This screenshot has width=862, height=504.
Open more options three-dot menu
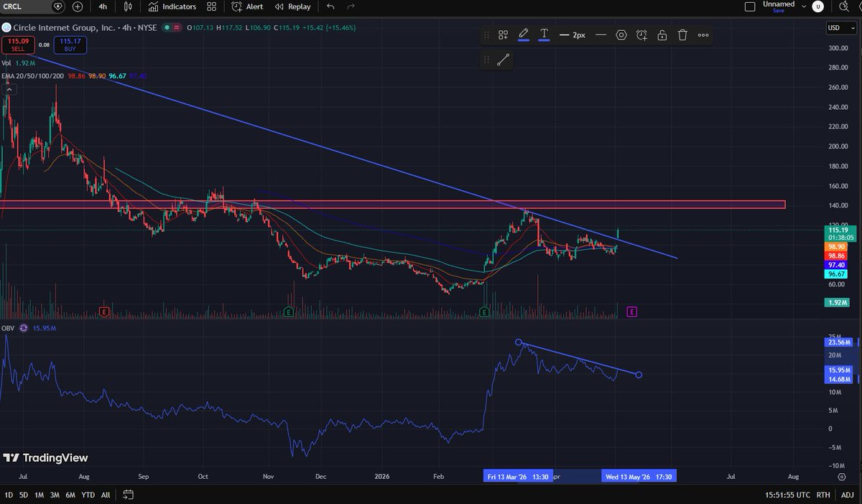pos(703,34)
